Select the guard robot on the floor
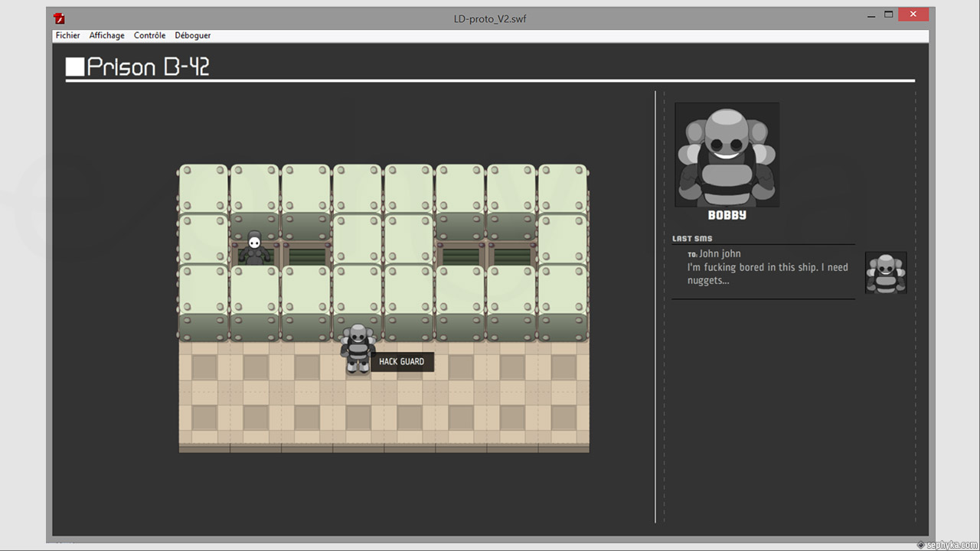980x551 pixels. (x=358, y=349)
